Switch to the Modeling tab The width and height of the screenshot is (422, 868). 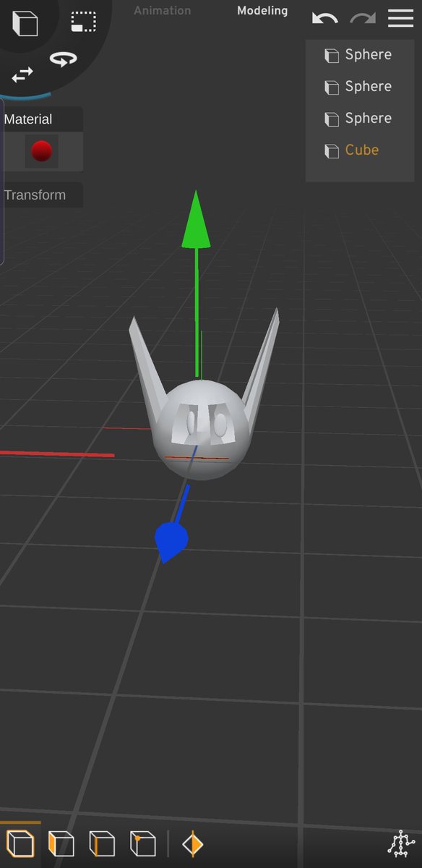pos(262,11)
